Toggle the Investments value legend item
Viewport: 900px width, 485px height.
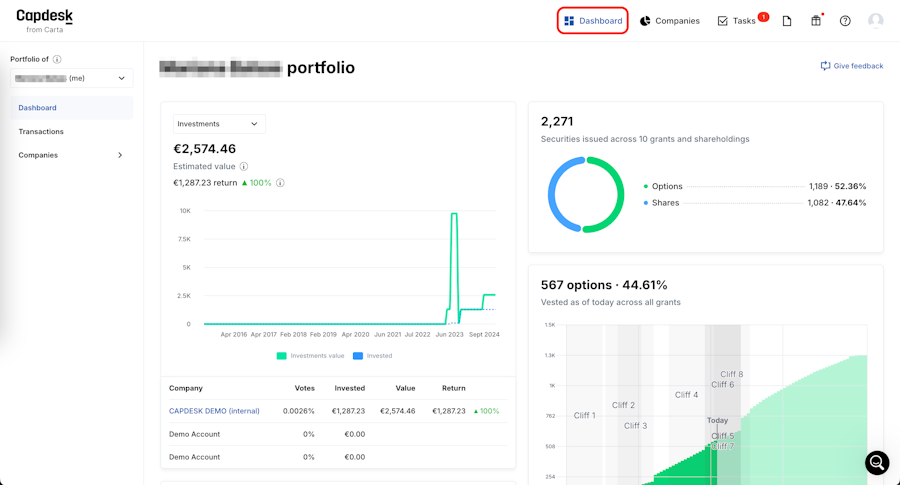pos(310,356)
